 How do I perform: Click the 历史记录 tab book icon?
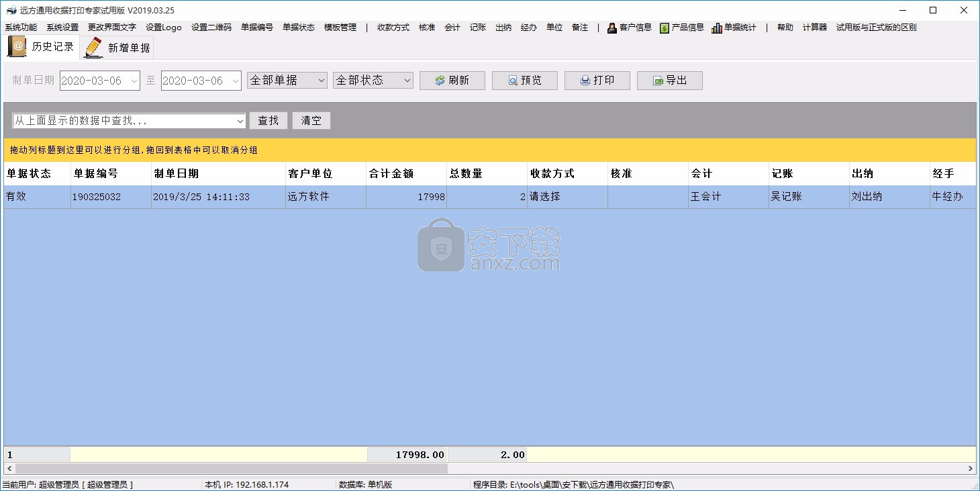tap(17, 47)
